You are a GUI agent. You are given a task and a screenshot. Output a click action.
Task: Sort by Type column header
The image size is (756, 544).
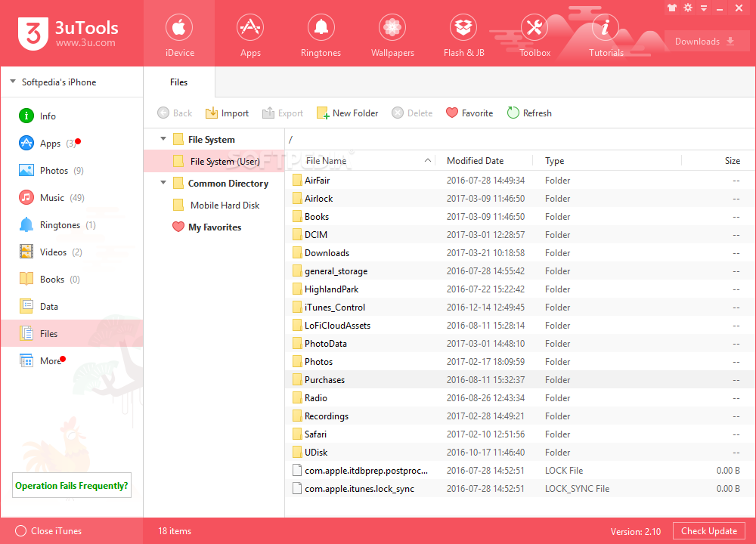point(608,161)
